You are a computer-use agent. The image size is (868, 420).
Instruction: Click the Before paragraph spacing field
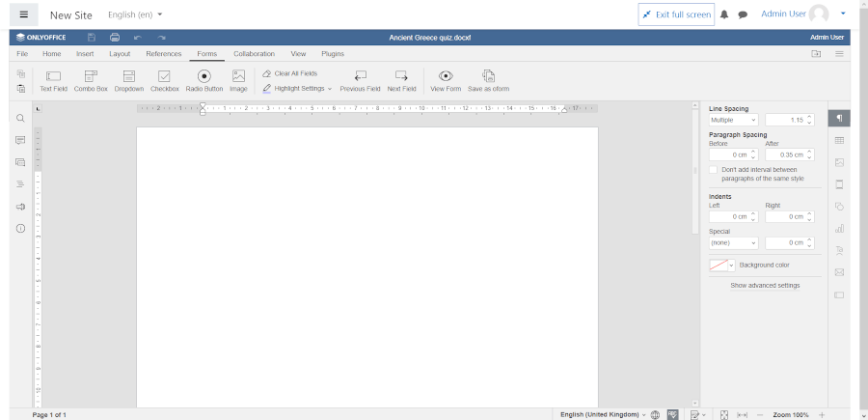pyautogui.click(x=734, y=154)
